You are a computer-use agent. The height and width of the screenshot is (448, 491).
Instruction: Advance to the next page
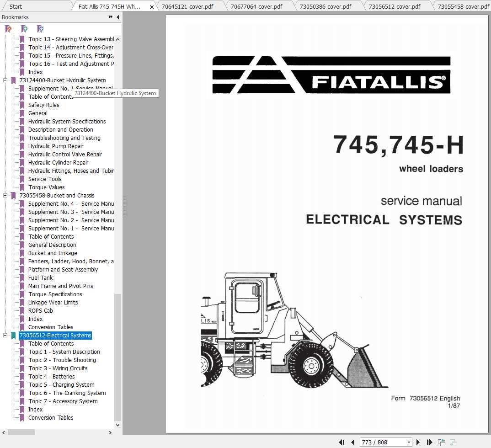(418, 442)
